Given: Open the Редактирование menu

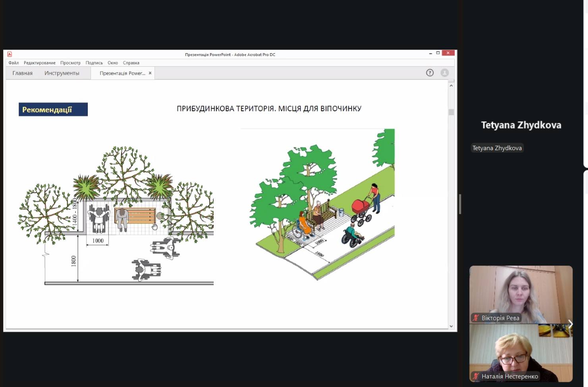Looking at the screenshot, I should click(40, 63).
